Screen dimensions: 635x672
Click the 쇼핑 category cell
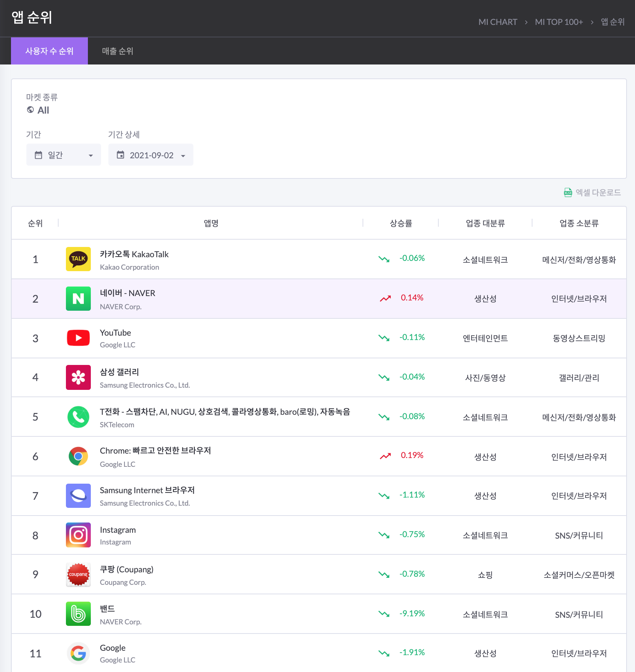(x=485, y=575)
